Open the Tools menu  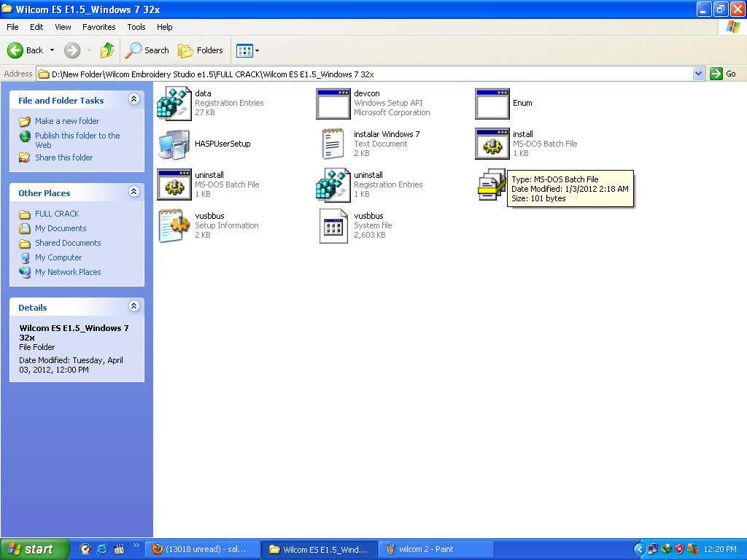(136, 27)
